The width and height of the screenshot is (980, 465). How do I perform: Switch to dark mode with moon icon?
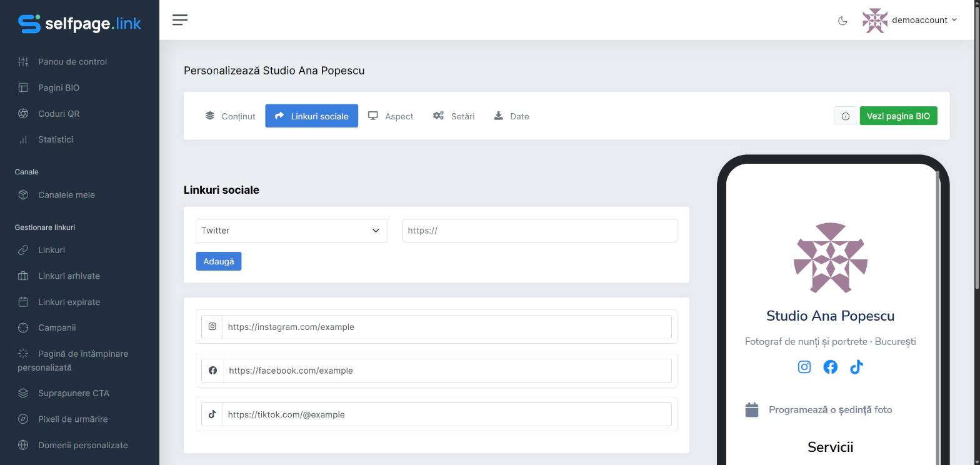(842, 21)
